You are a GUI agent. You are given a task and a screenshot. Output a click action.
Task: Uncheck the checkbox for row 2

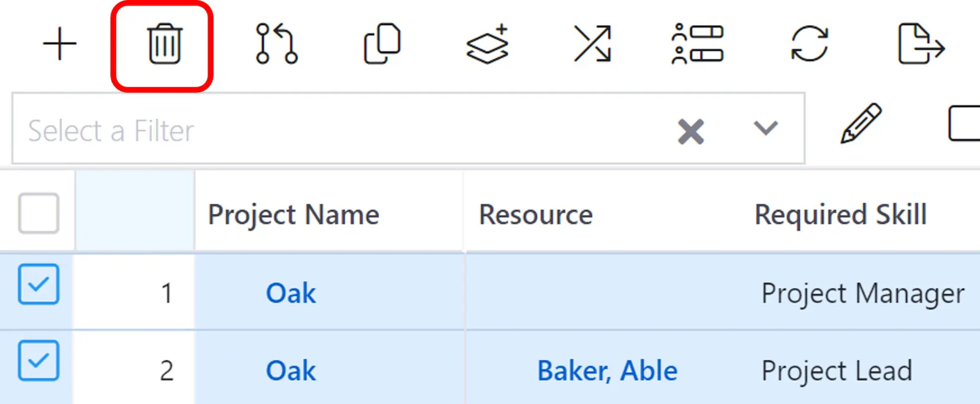(39, 361)
